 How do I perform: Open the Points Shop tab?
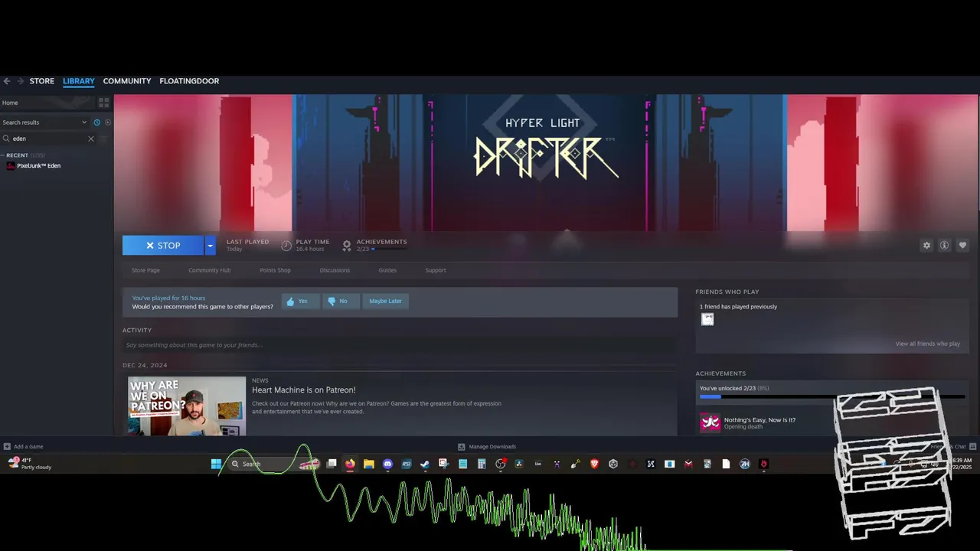coord(275,270)
